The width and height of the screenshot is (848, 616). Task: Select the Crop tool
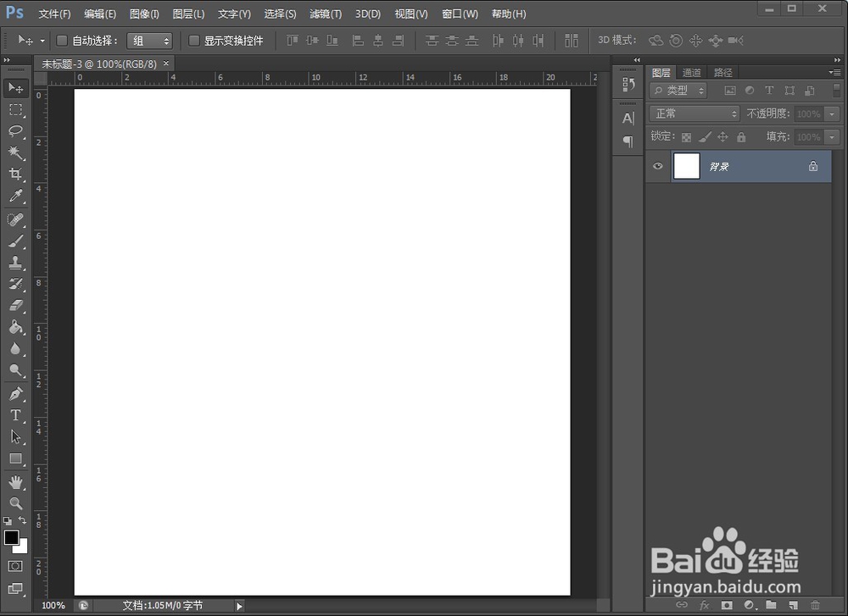tap(15, 174)
